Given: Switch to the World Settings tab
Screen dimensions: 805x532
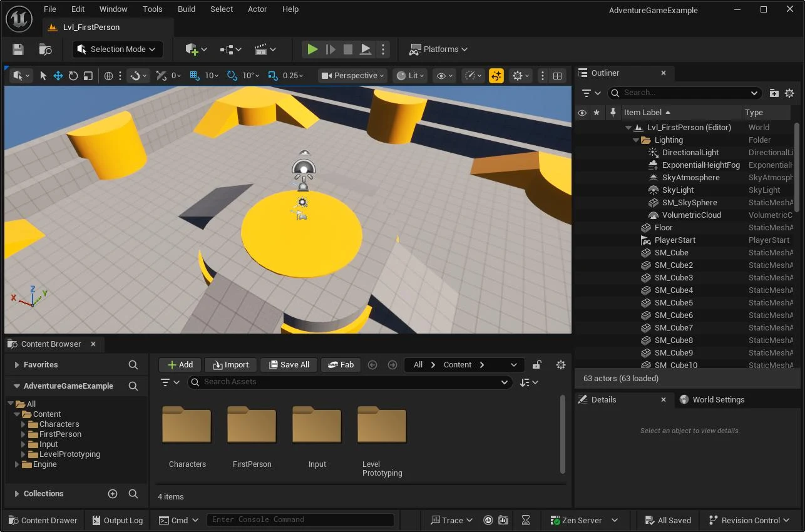Looking at the screenshot, I should point(712,400).
